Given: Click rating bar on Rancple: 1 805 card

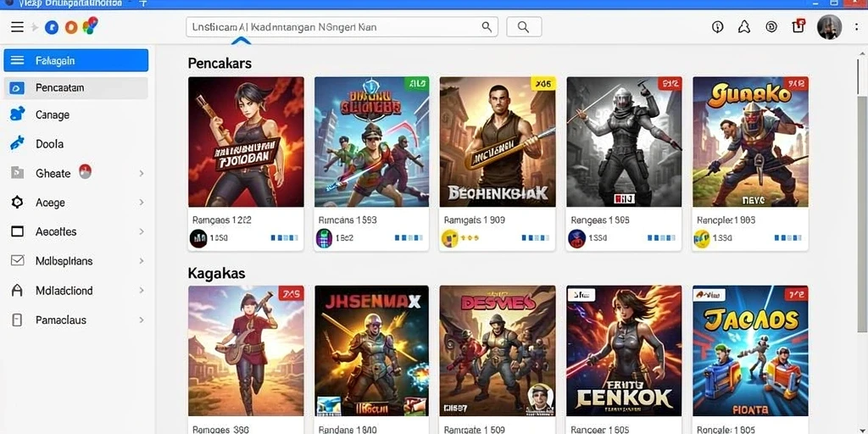Looking at the screenshot, I should 788,238.
